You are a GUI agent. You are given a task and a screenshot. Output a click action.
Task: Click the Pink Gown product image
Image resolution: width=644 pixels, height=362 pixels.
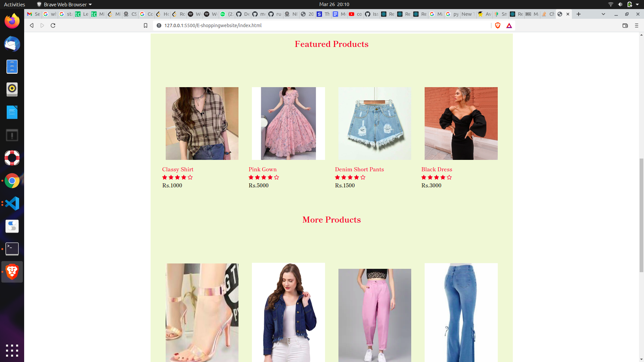(288, 123)
